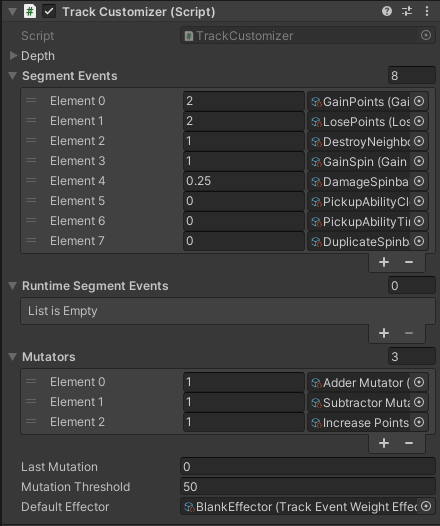Collapse the Mutators list
The height and width of the screenshot is (526, 440).
pos(12,357)
